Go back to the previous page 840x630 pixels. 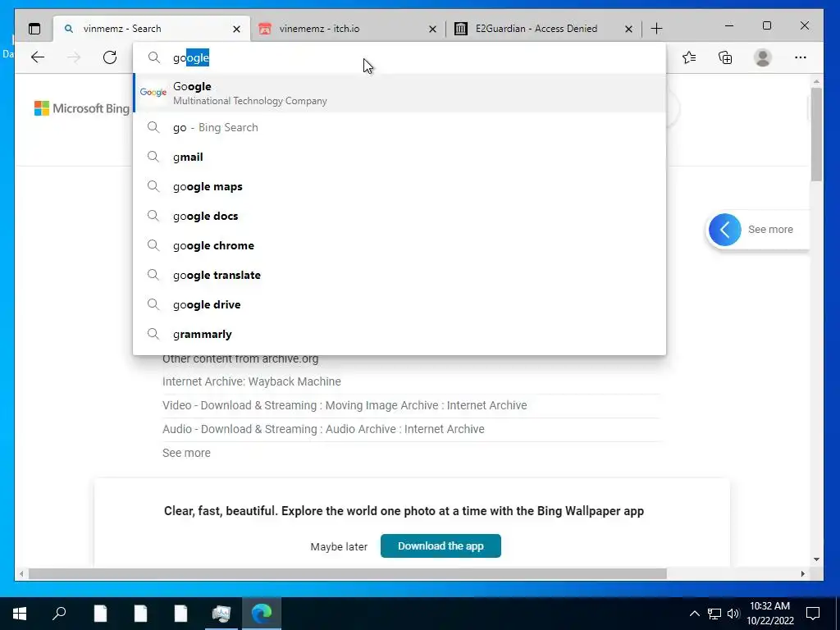click(x=38, y=57)
